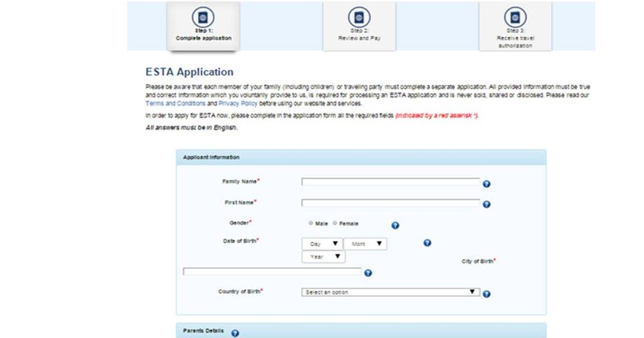The height and width of the screenshot is (338, 644).
Task: Open help for First Name field
Action: coord(486,204)
